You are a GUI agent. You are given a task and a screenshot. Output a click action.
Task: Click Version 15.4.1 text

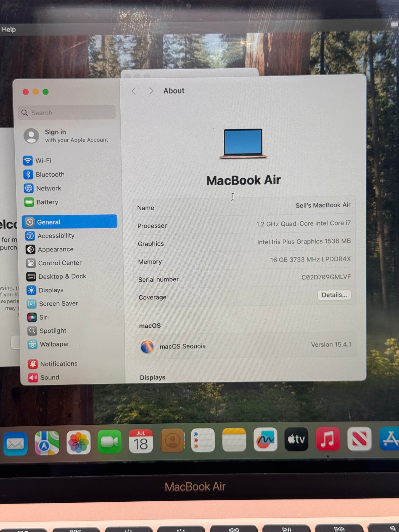[331, 345]
